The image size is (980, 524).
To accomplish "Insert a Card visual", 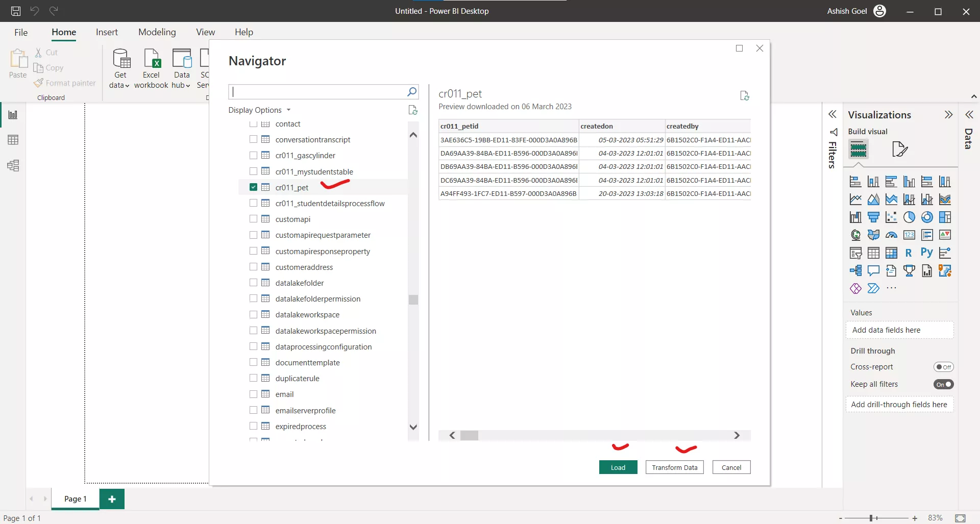I will 909,235.
